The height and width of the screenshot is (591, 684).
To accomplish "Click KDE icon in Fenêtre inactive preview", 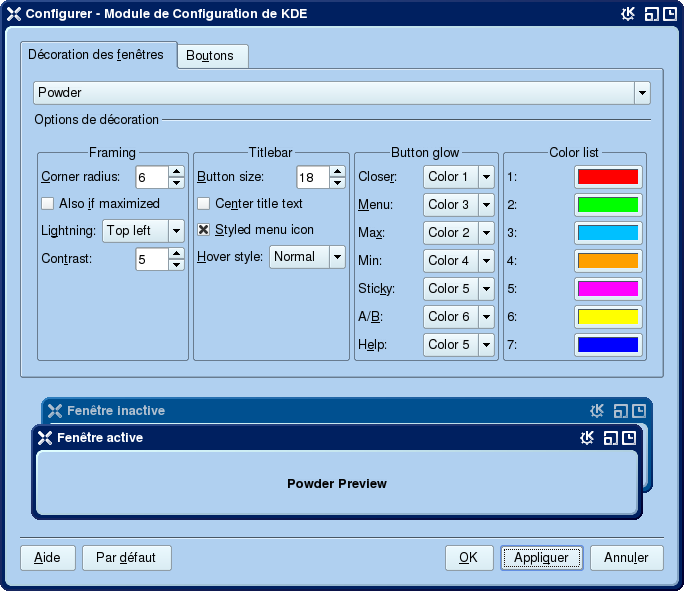I will [597, 411].
